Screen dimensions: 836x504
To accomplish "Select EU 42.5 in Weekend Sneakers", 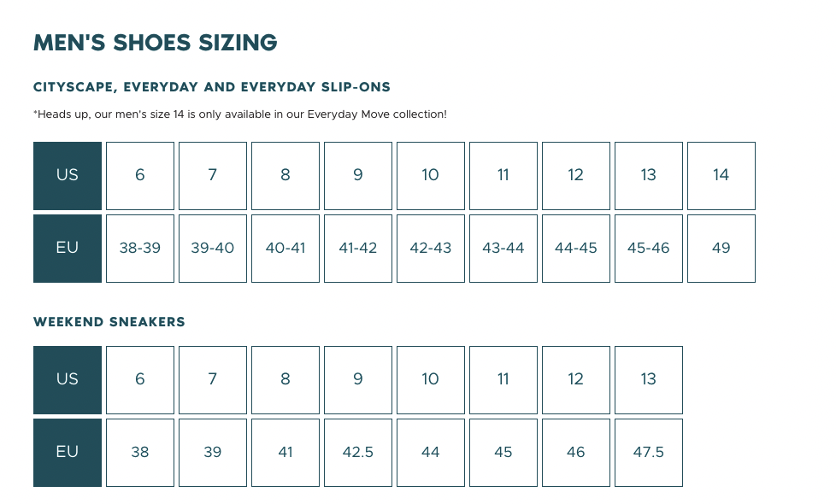I will pos(357,452).
